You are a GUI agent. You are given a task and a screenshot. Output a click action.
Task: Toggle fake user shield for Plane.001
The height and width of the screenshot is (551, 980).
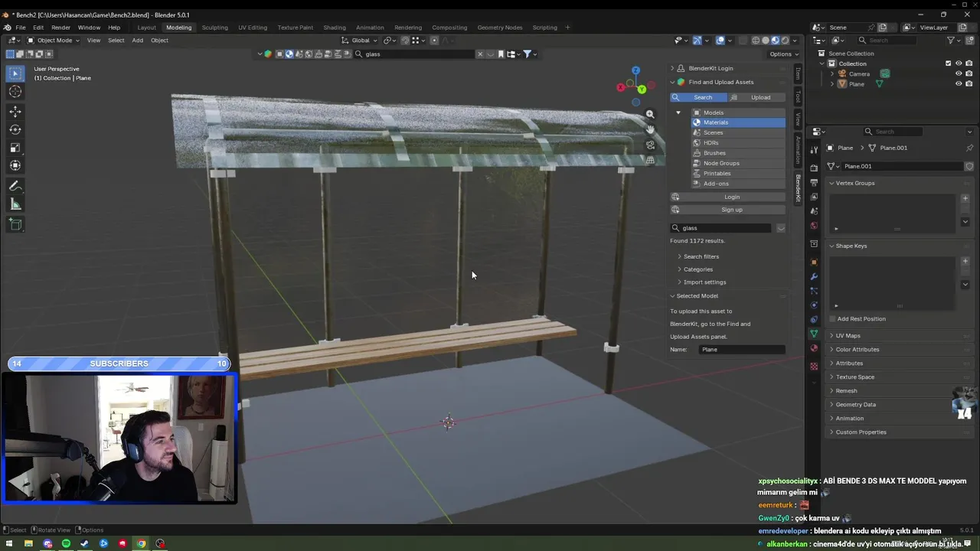(969, 166)
